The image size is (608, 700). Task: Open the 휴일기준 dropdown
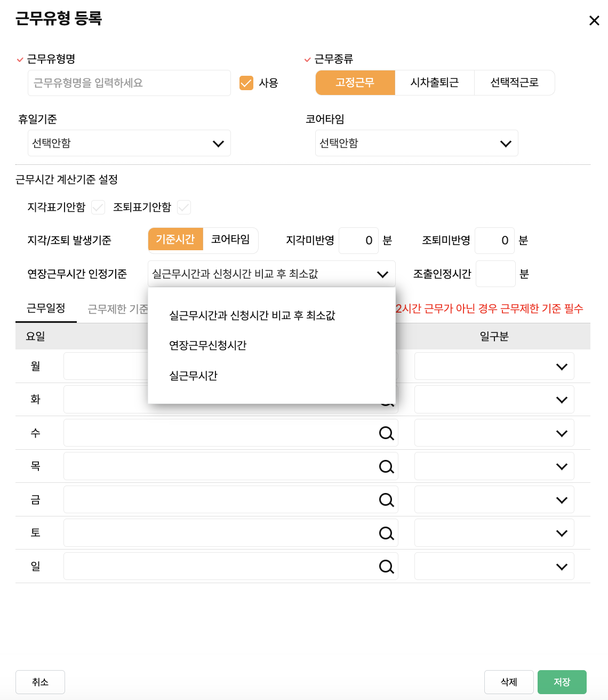pos(129,144)
